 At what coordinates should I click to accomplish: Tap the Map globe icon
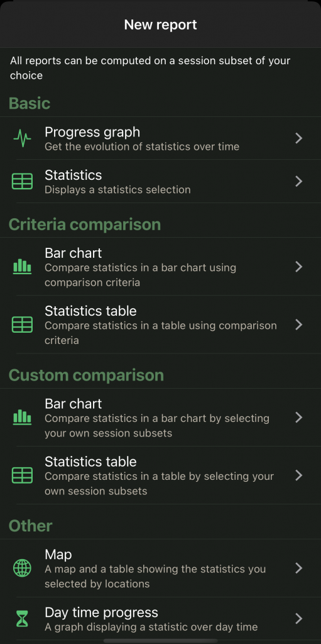(22, 569)
